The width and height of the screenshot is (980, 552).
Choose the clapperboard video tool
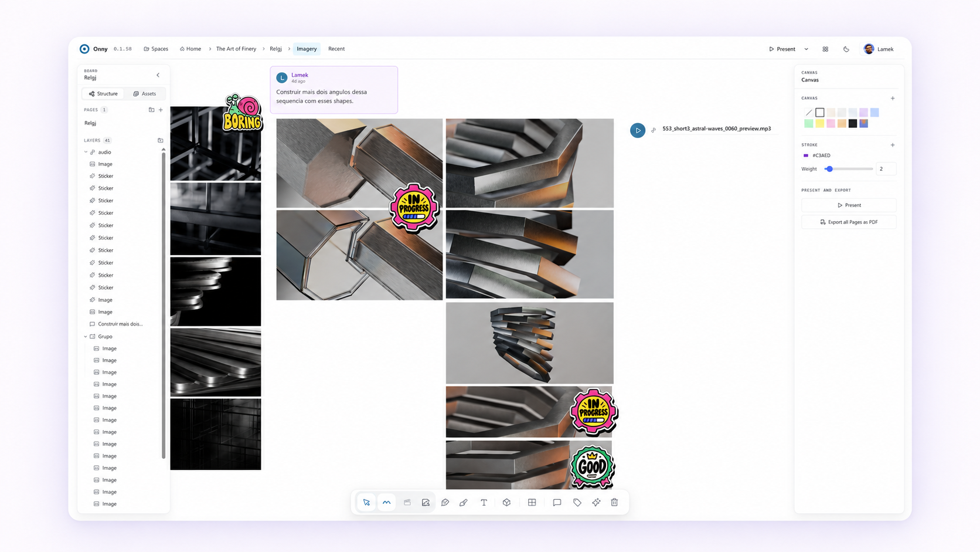click(407, 502)
